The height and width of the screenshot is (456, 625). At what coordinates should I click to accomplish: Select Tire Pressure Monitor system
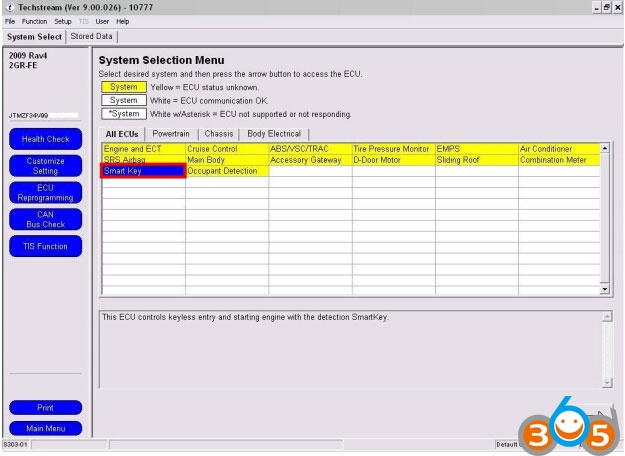[x=393, y=149]
